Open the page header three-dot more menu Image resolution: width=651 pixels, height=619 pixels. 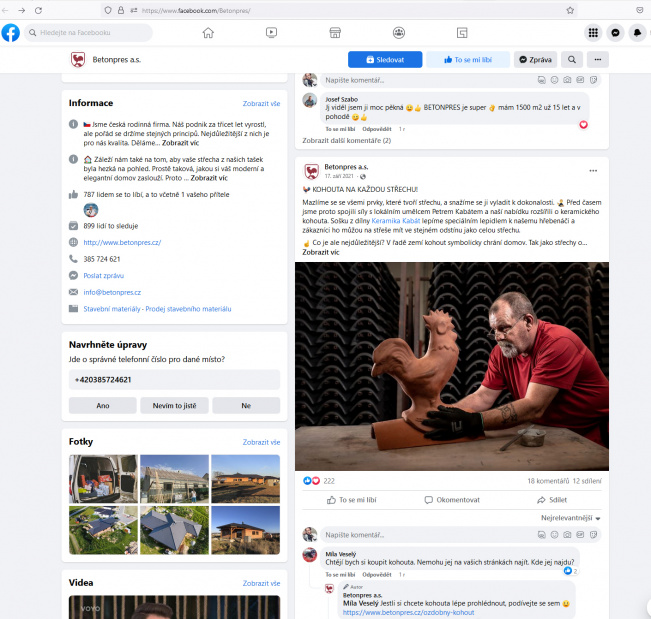[598, 60]
